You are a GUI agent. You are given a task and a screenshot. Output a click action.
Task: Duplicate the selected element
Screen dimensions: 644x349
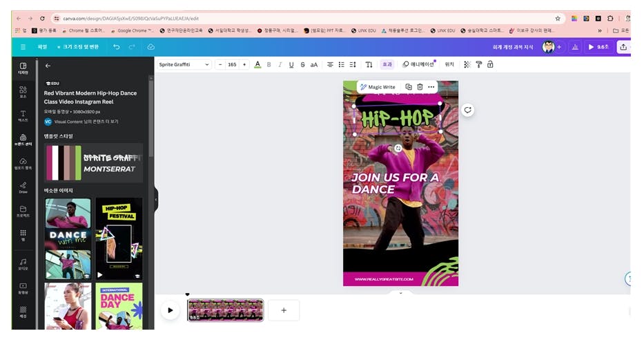[x=409, y=87]
